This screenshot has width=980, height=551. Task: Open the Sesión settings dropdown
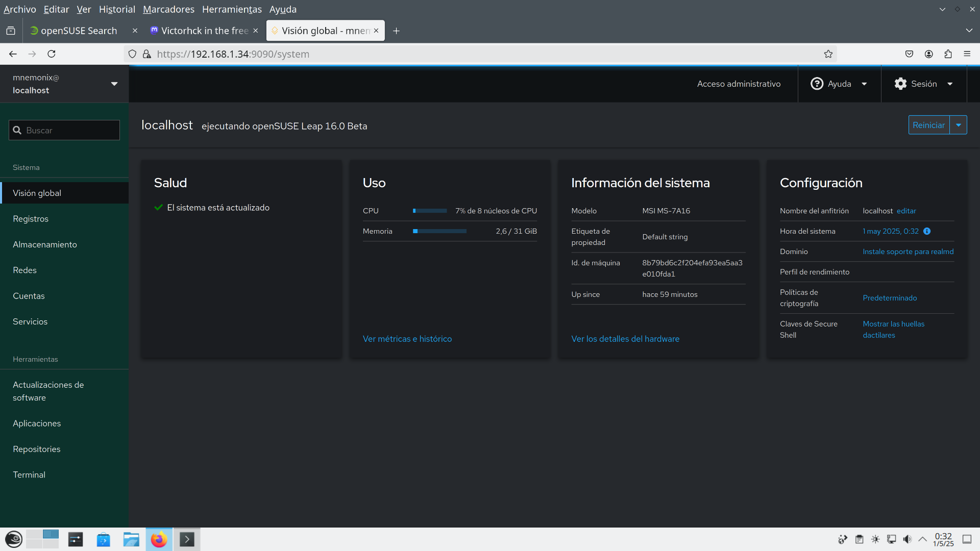coord(924,84)
